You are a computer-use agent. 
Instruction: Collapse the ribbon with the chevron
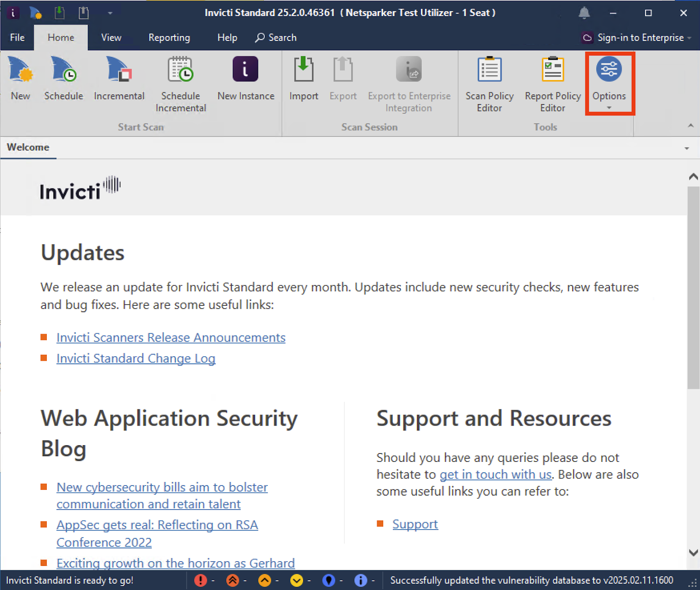[x=691, y=126]
